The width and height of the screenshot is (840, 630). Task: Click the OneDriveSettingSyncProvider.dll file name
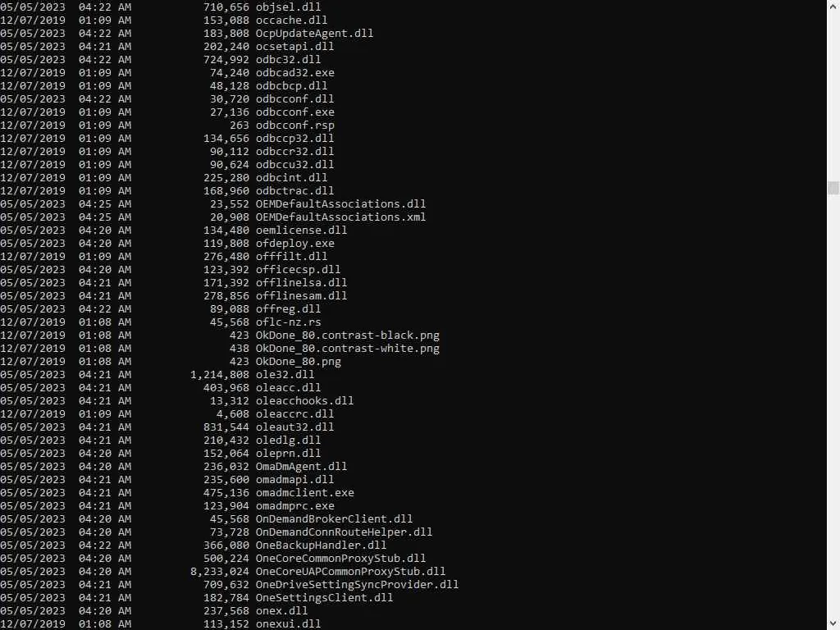pyautogui.click(x=357, y=585)
